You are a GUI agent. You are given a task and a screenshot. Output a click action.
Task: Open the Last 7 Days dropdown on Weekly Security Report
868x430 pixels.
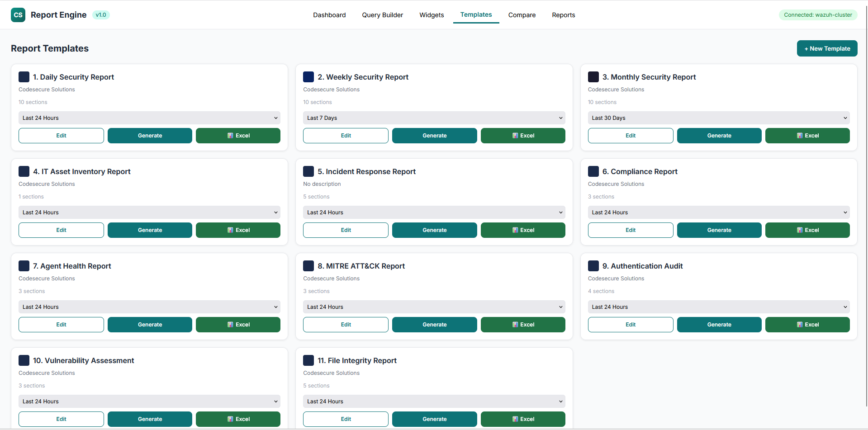click(434, 118)
